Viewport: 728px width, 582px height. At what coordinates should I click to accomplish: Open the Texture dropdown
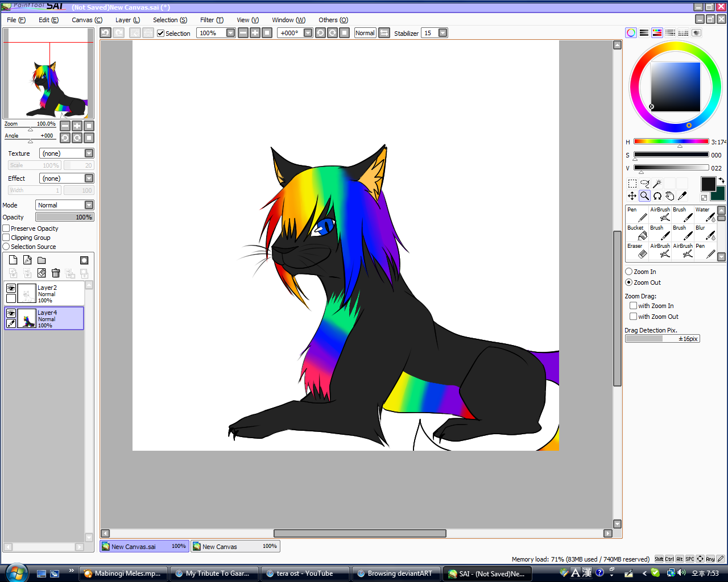[89, 153]
